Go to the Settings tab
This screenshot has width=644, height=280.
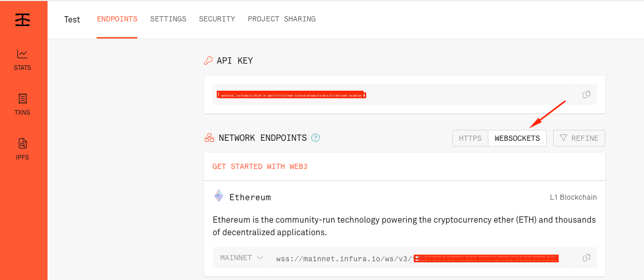[x=168, y=19]
